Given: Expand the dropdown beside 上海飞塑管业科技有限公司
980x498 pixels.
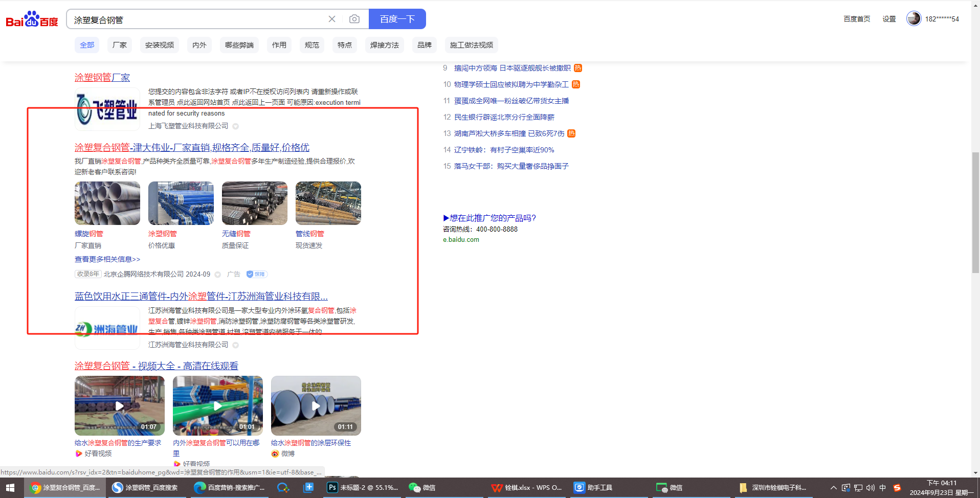Looking at the screenshot, I should tap(236, 126).
